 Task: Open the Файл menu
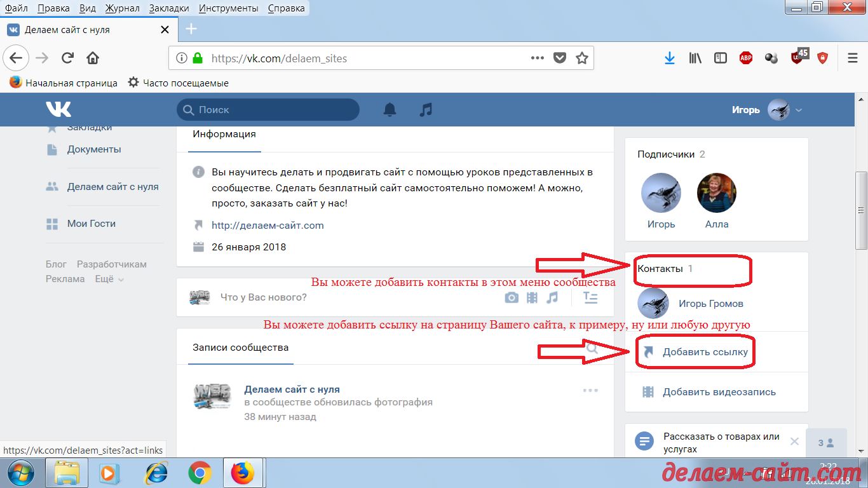point(17,8)
